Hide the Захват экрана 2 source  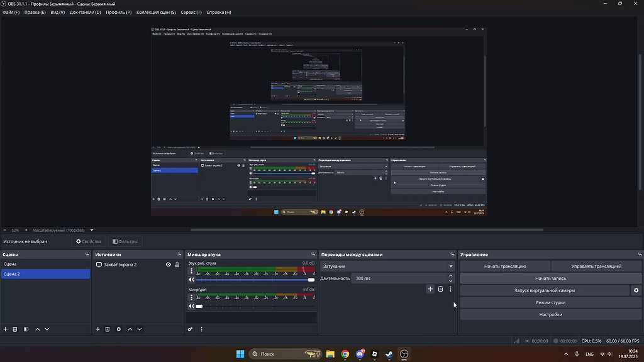pyautogui.click(x=168, y=265)
